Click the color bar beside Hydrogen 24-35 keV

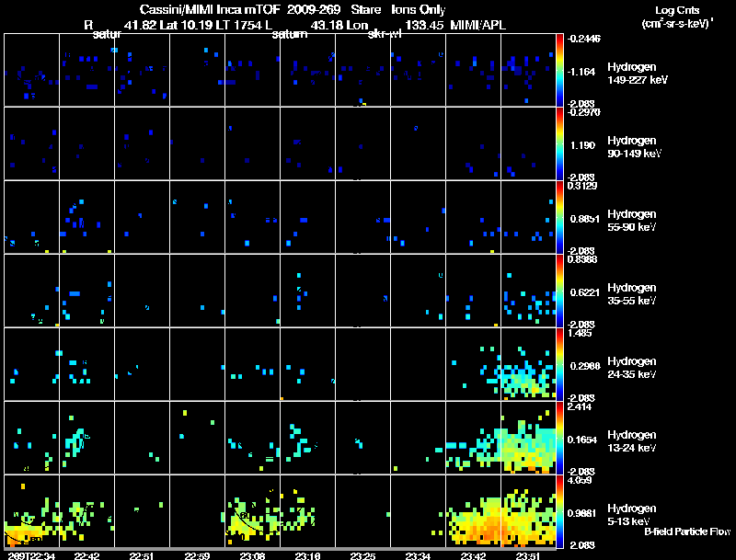pyautogui.click(x=559, y=364)
